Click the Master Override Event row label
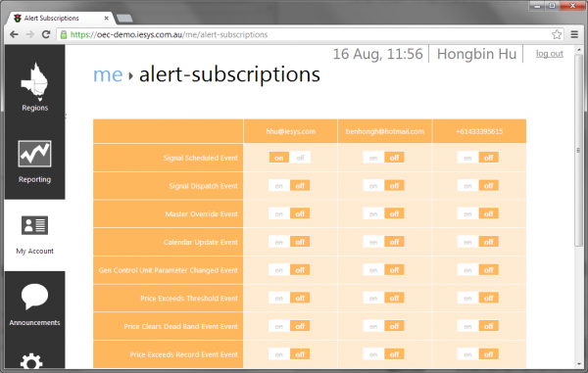The height and width of the screenshot is (373, 588). coord(201,213)
